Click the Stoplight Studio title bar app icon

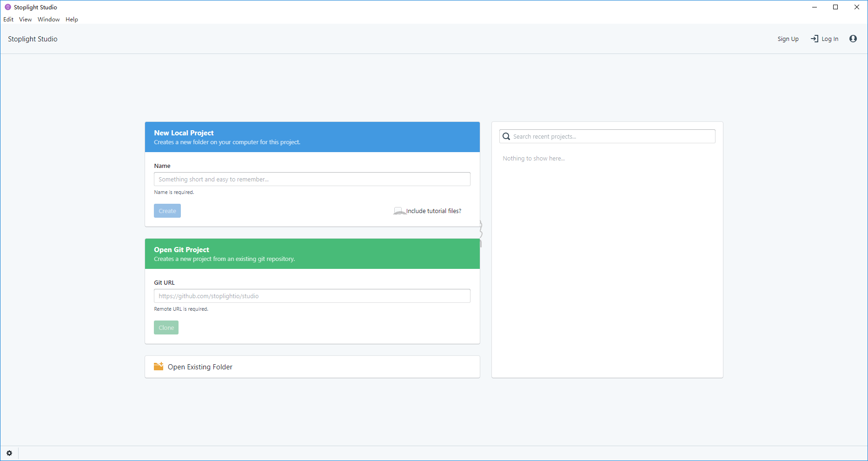8,7
